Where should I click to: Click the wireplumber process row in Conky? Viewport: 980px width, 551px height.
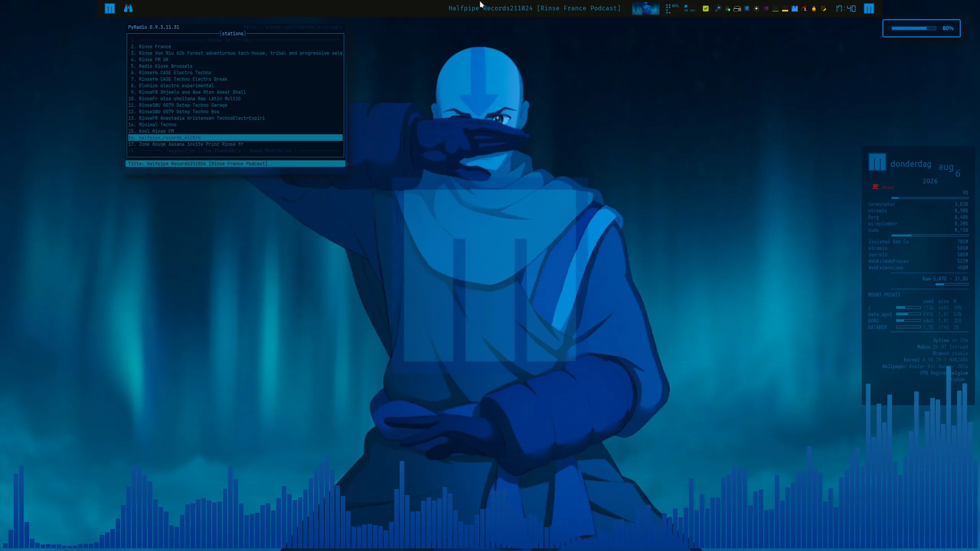coord(918,224)
